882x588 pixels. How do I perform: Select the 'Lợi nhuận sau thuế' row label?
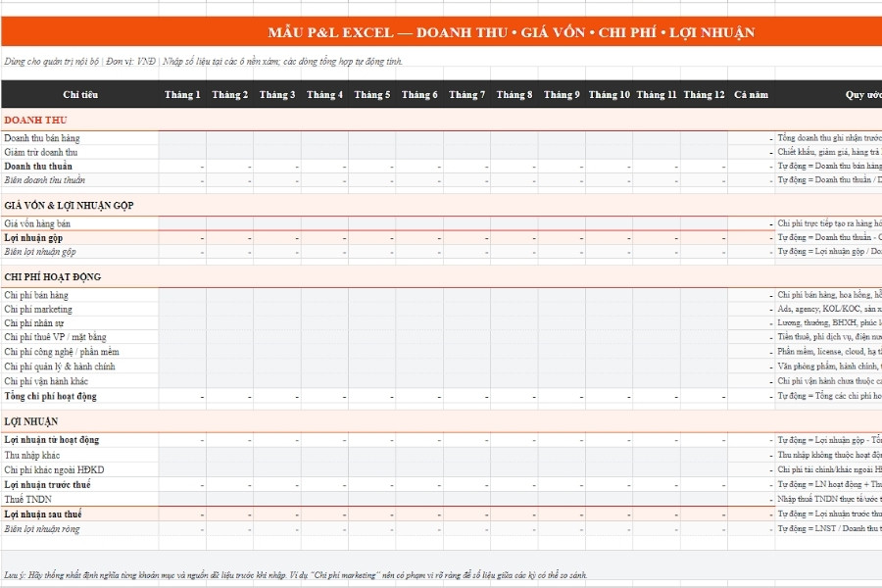click(x=43, y=514)
